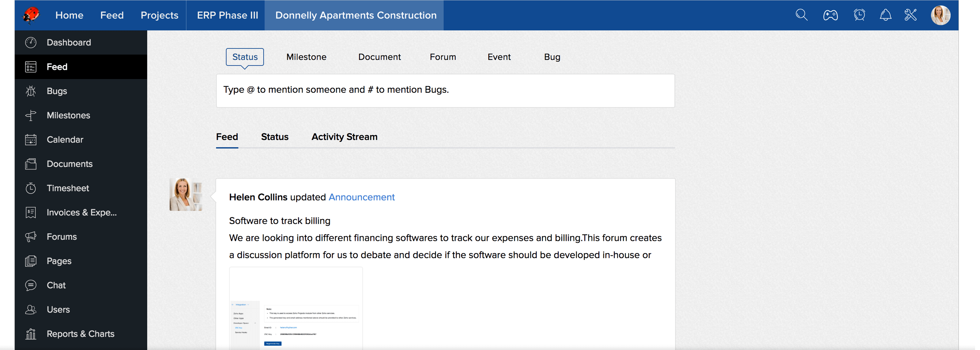
Task: Open Projects in top navigation
Action: 159,15
